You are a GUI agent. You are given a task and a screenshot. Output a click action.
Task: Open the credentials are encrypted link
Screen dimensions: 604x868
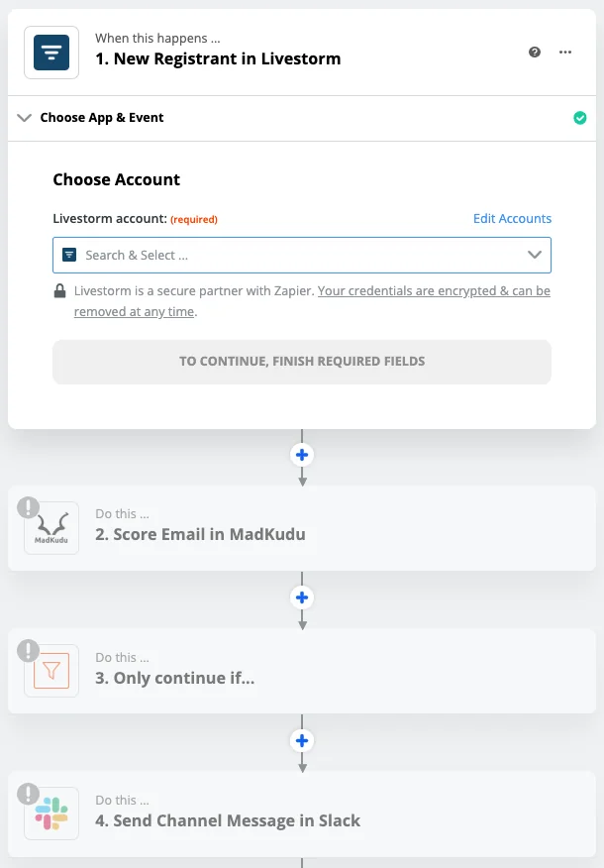[434, 291]
